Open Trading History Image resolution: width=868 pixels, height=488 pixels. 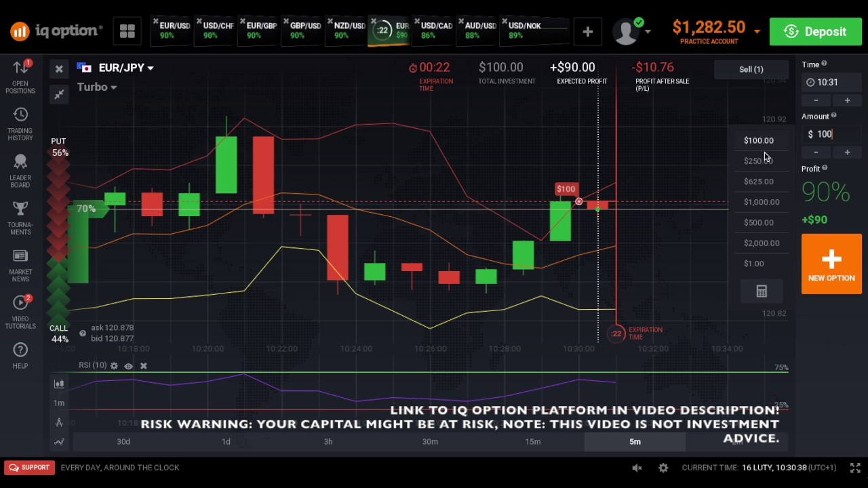tap(20, 124)
